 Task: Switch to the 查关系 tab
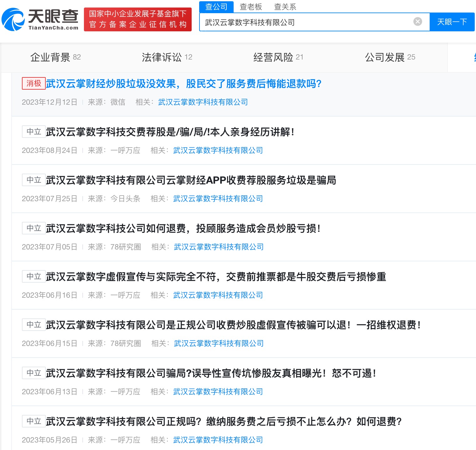[285, 7]
